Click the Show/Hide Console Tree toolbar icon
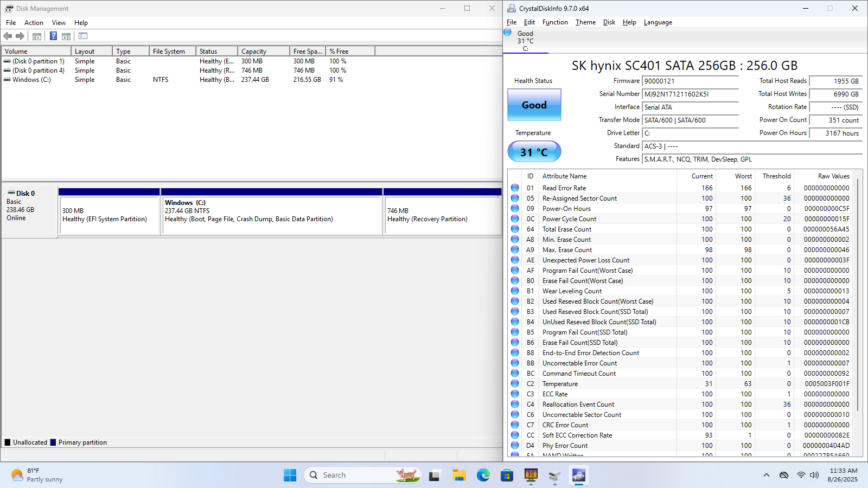Screen dimensions: 868x488 pyautogui.click(x=37, y=36)
